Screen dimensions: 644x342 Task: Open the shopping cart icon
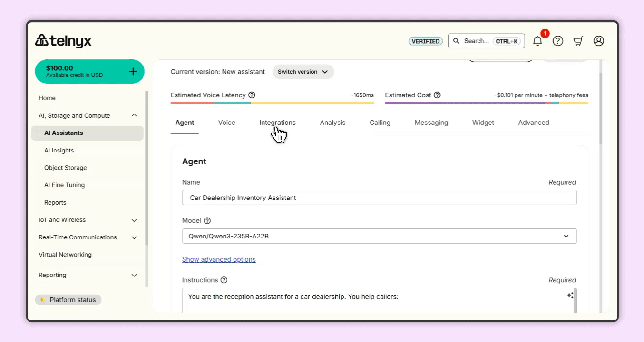[x=578, y=41]
